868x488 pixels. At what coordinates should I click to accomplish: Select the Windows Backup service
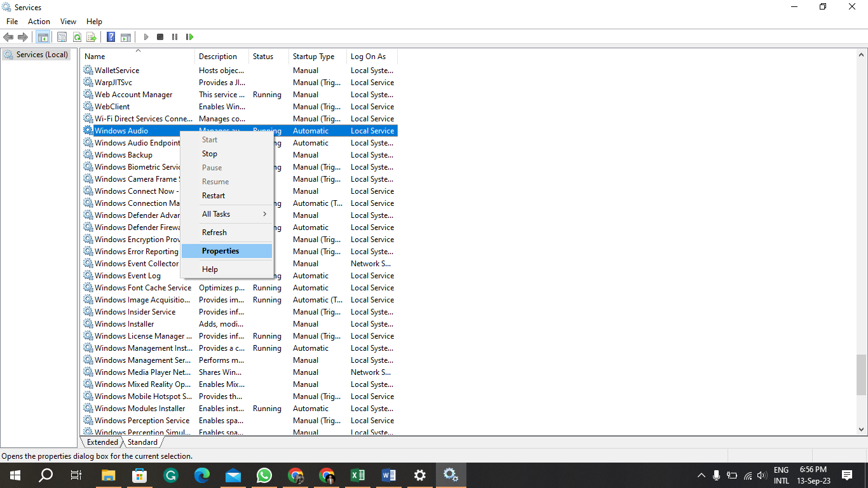coord(239,155)
